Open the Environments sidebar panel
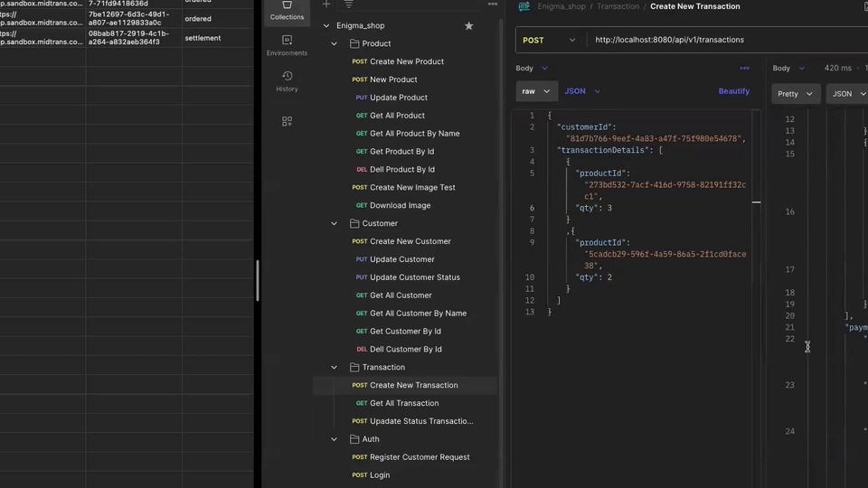 pyautogui.click(x=287, y=45)
